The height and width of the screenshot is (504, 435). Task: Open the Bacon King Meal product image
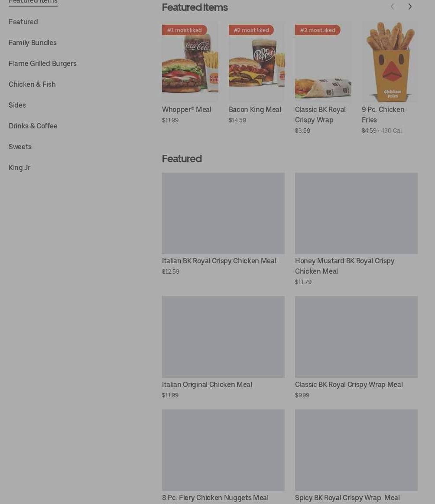tap(256, 62)
